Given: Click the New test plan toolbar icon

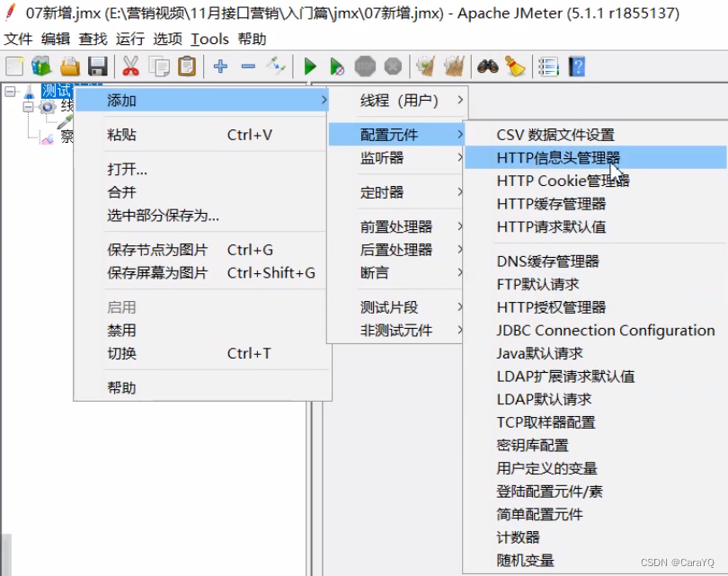Looking at the screenshot, I should [14, 66].
